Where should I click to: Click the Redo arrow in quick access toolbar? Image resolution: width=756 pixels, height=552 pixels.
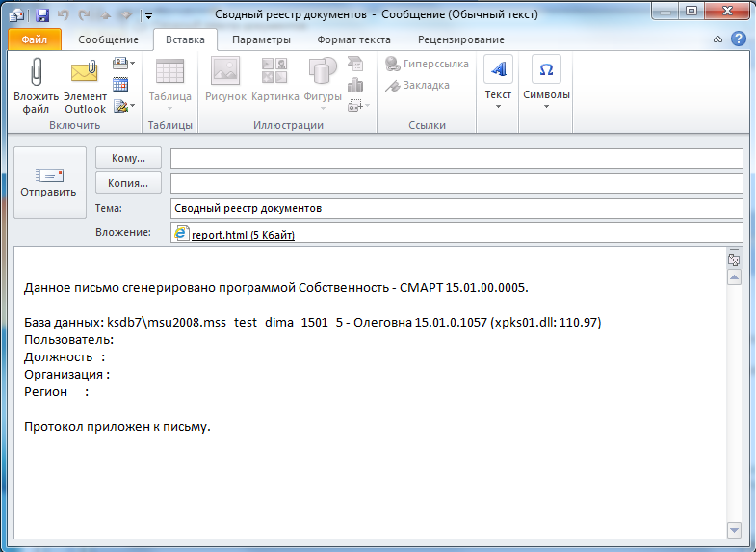[85, 15]
